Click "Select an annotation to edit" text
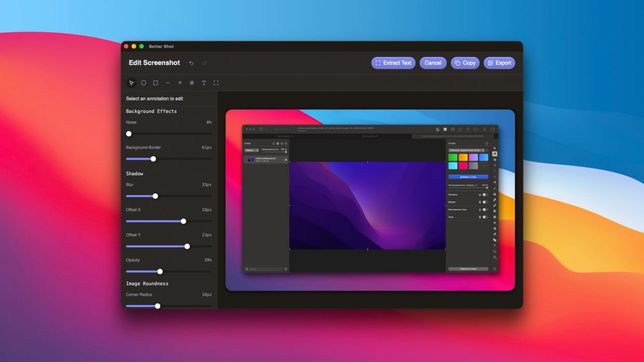The width and height of the screenshot is (644, 362). [x=155, y=99]
